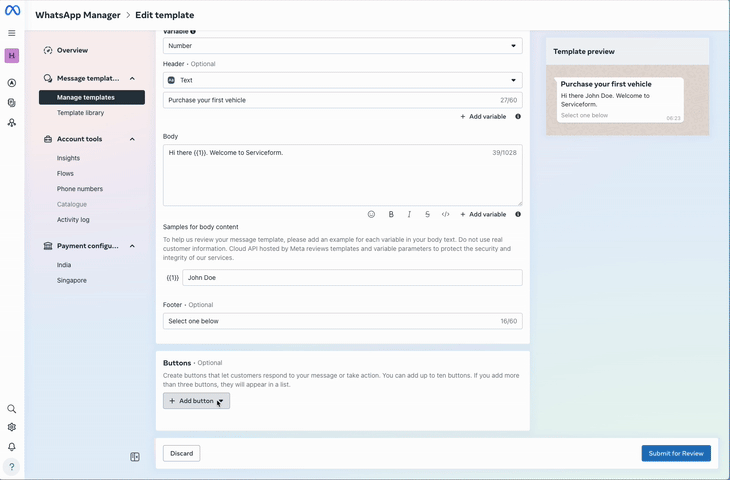
Task: Click the info icon next to Variable label
Action: (x=193, y=32)
